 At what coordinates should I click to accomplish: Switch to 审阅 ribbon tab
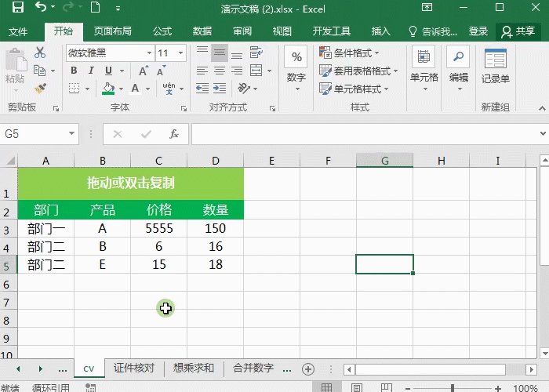[x=242, y=31]
